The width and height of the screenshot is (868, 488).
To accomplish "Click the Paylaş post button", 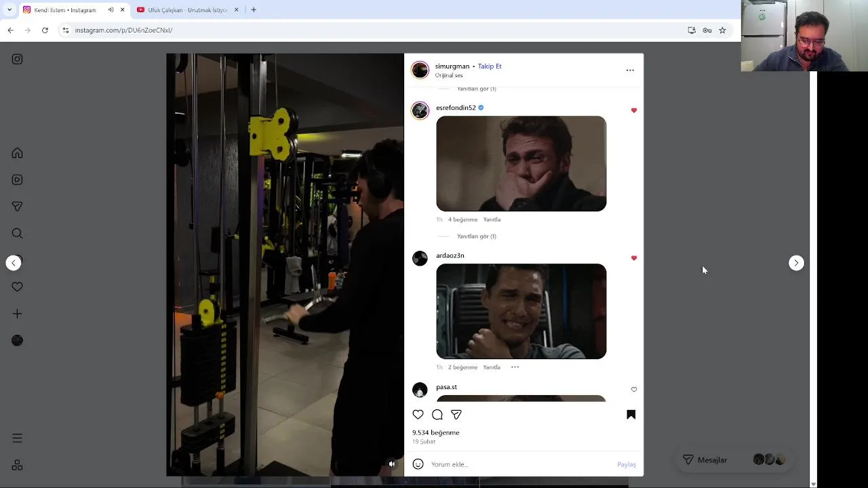I will click(x=627, y=464).
